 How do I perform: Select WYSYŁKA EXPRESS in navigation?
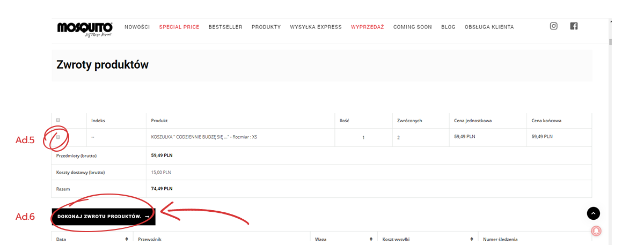pos(316,27)
